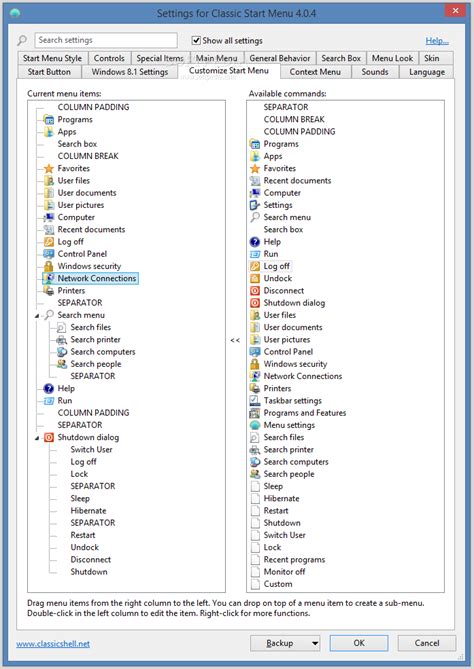Open the Backup button dropdown arrow
The width and height of the screenshot is (474, 669).
click(x=315, y=643)
